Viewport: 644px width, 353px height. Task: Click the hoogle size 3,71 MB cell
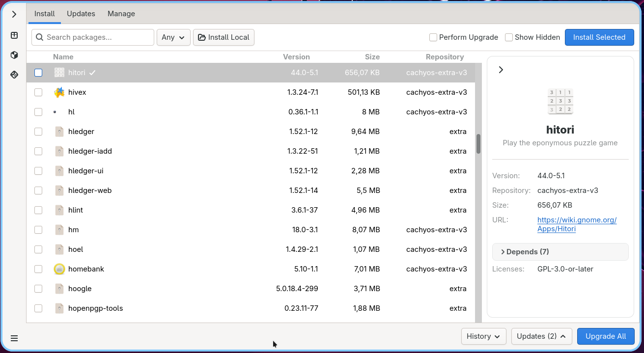coord(366,289)
